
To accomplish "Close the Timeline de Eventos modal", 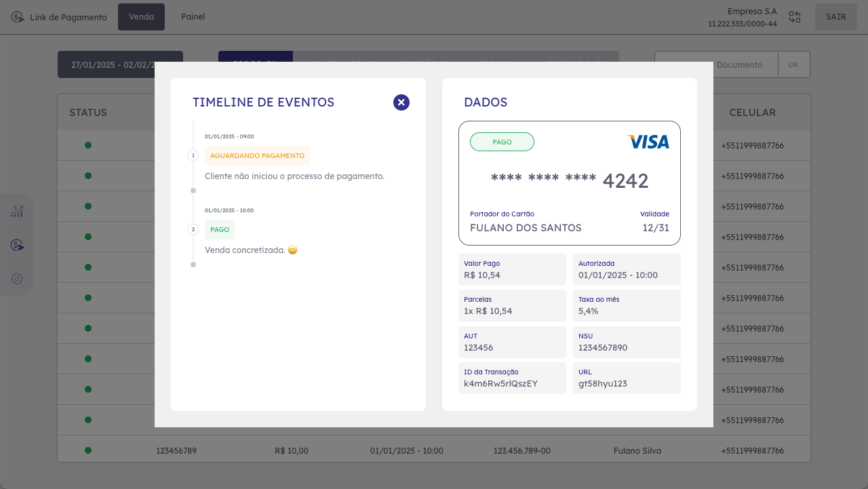I will coord(401,102).
